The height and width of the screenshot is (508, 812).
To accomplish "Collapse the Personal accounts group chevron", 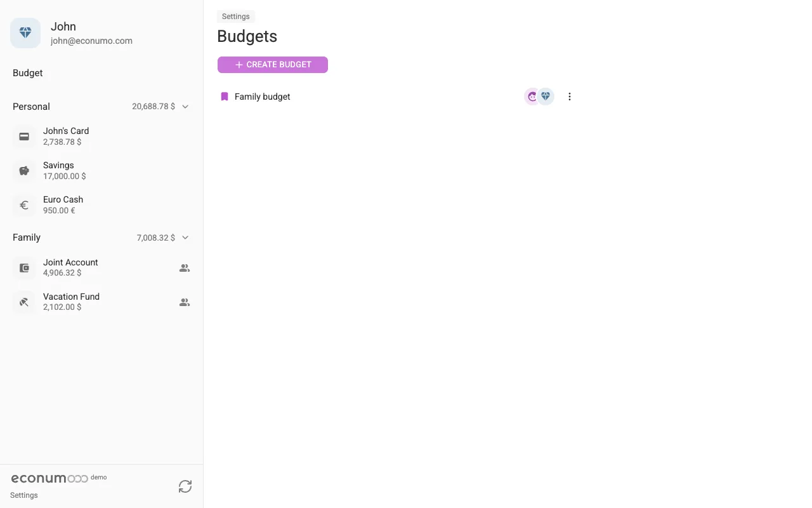I will (x=185, y=107).
